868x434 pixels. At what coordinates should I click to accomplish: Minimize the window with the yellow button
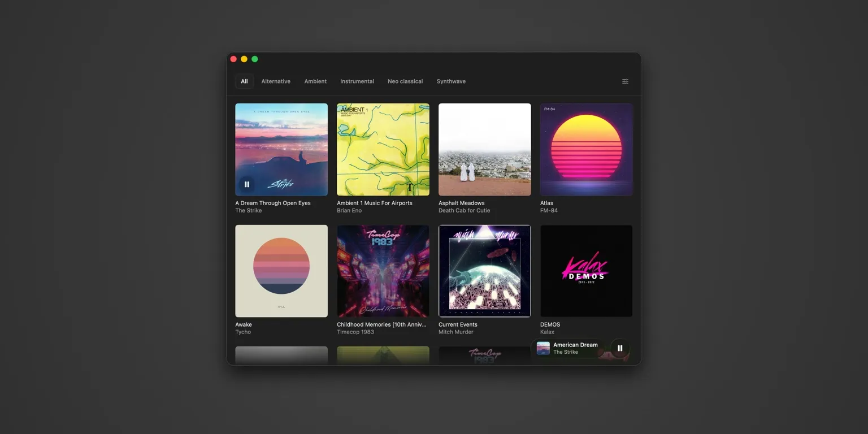pos(244,59)
